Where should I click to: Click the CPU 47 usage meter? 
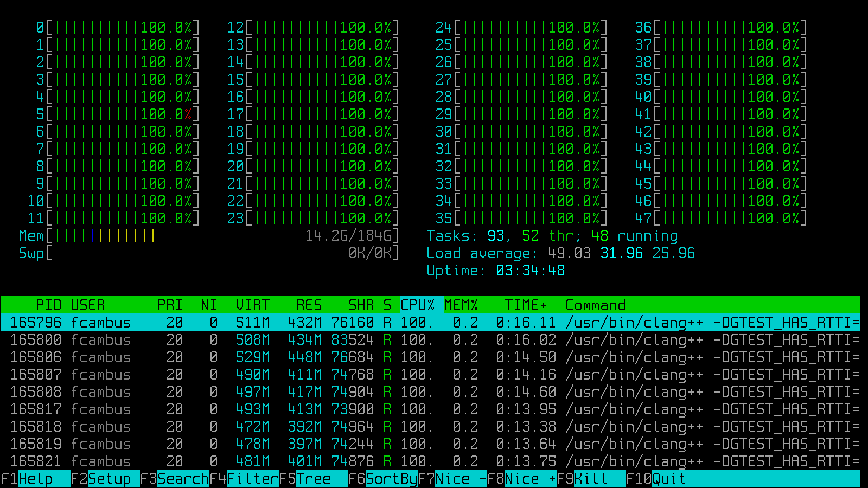tap(721, 219)
